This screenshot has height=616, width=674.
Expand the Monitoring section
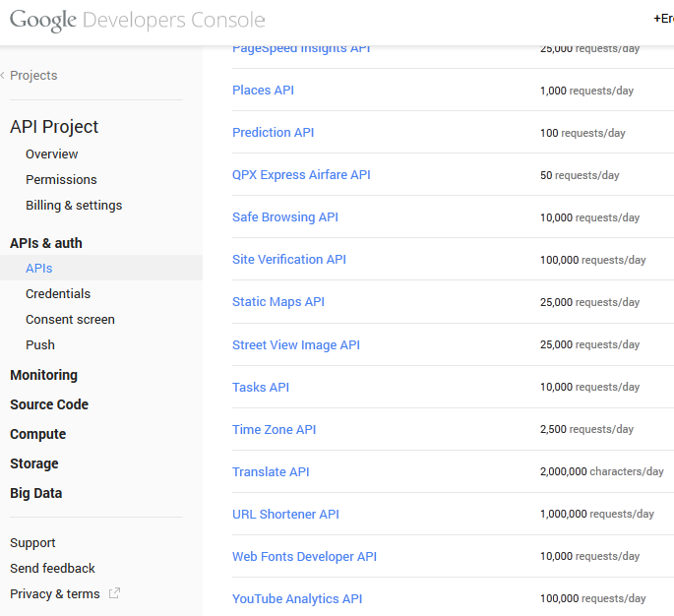pos(43,375)
